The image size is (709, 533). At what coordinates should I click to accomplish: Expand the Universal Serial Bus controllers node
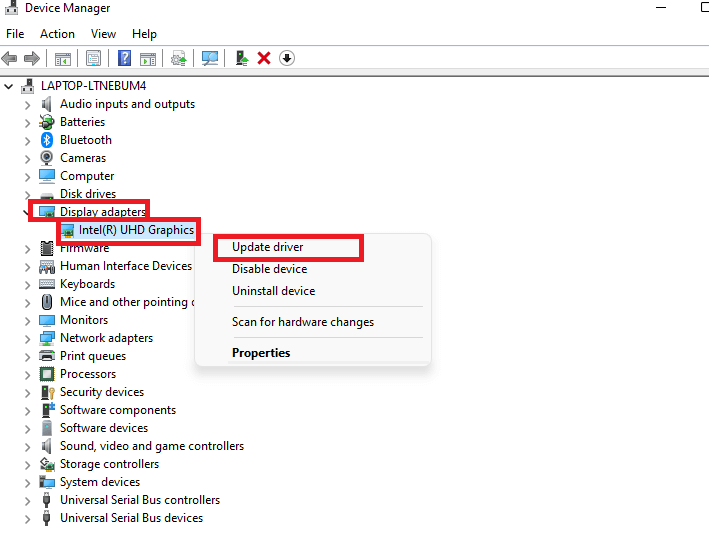(x=28, y=500)
